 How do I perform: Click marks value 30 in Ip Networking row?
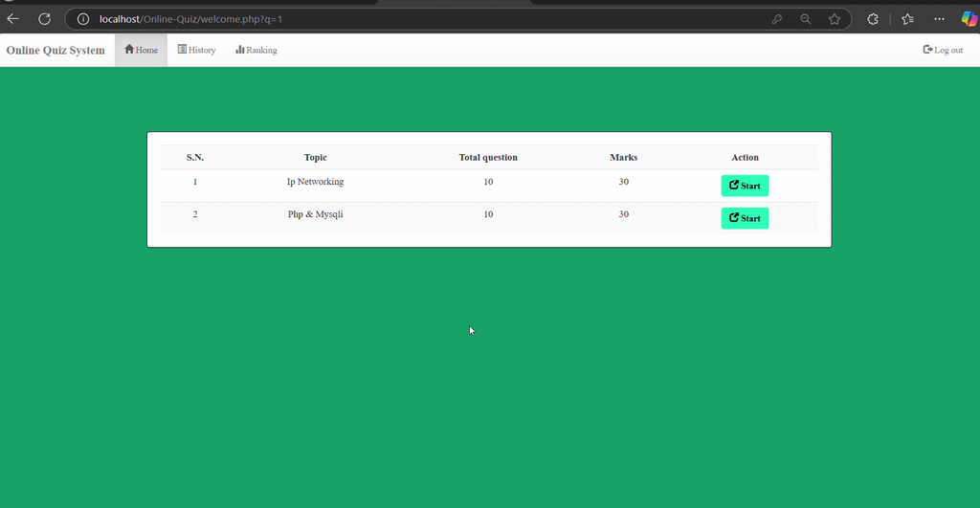624,181
